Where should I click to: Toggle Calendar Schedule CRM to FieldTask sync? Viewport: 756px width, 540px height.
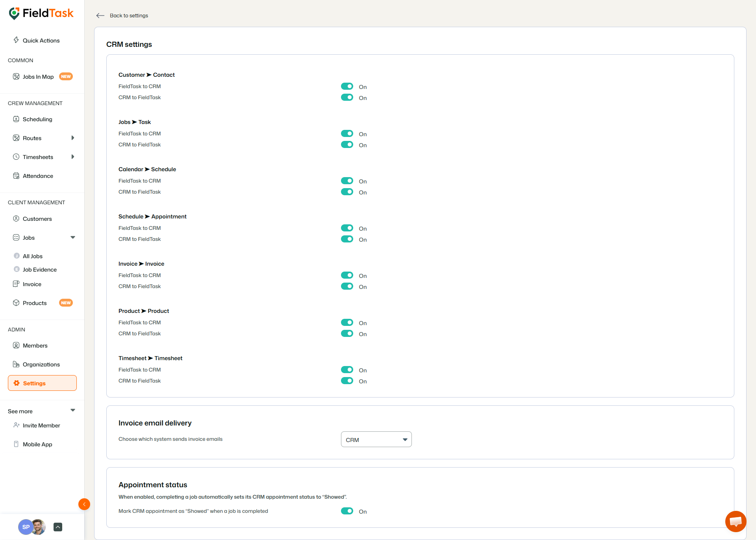347,192
